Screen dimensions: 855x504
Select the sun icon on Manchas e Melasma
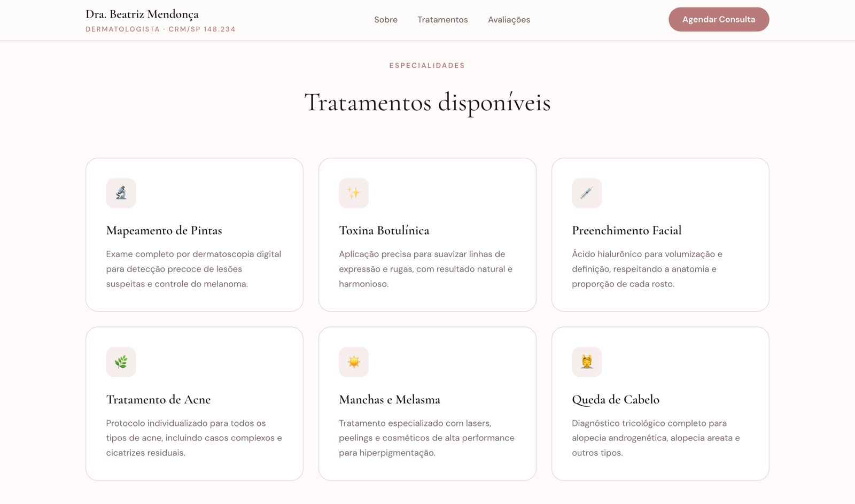(x=354, y=362)
